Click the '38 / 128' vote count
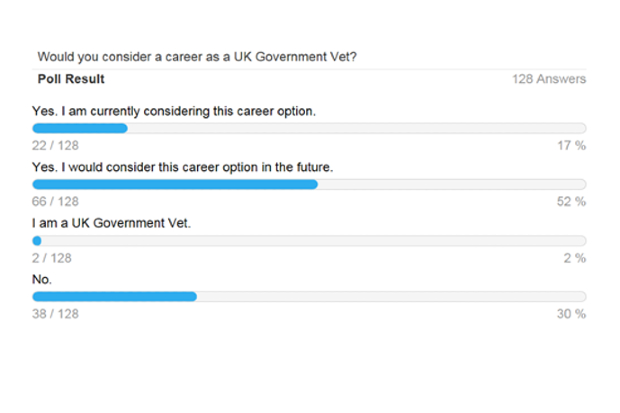This screenshot has width=620, height=413. (x=55, y=314)
